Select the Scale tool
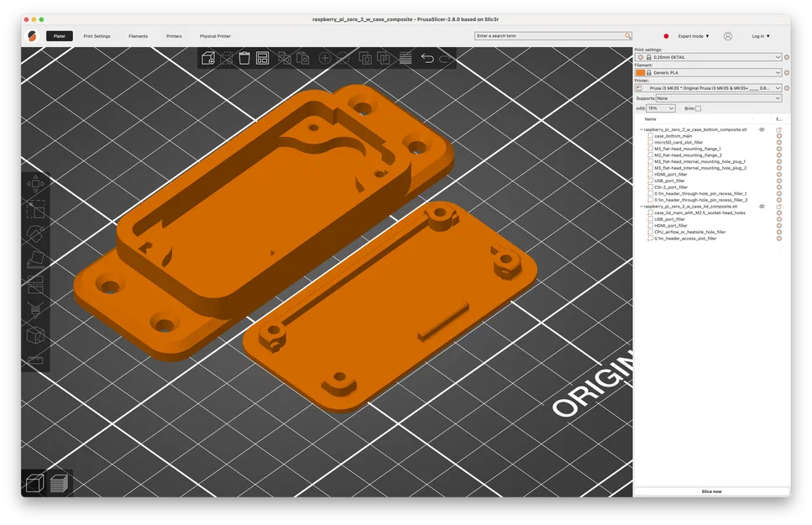Viewport: 812px width, 525px height. tap(35, 209)
